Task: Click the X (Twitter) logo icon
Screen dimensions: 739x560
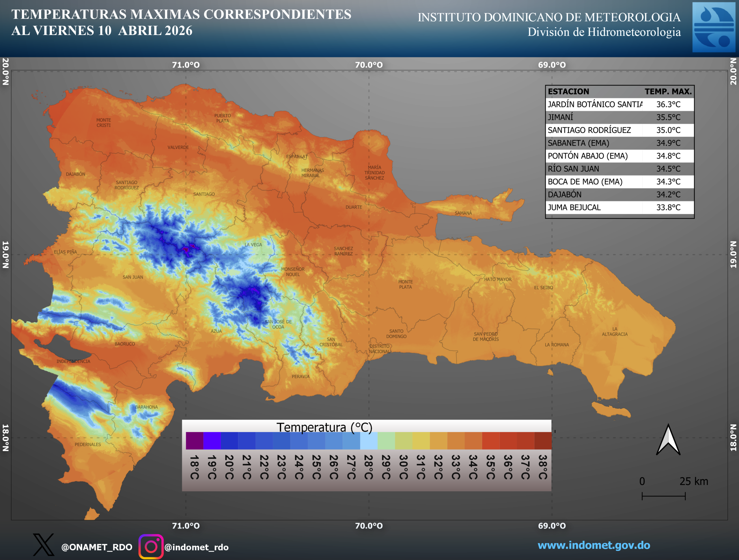Action: (43, 545)
